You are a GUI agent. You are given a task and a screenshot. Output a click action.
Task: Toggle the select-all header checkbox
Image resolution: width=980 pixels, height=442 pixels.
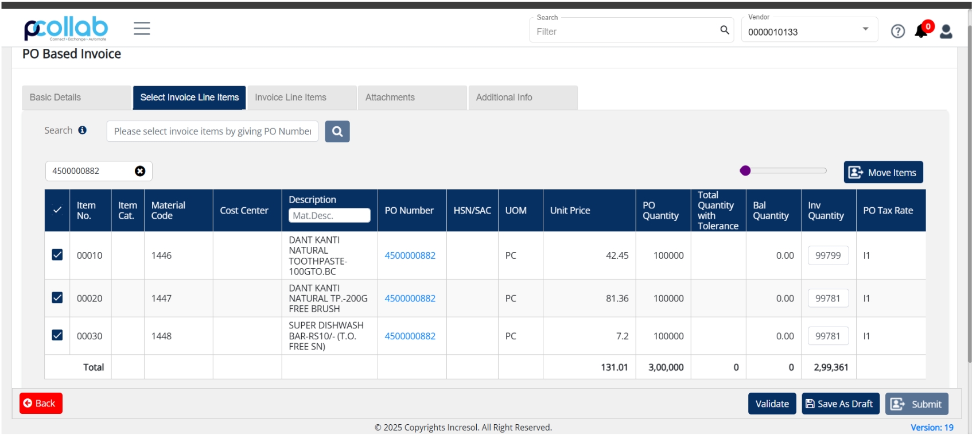click(57, 211)
